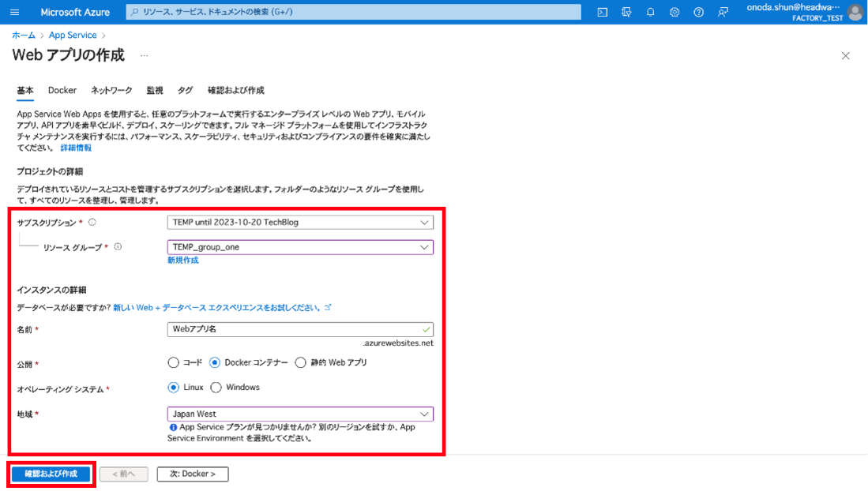Open the Help question mark icon
The image size is (868, 491).
point(699,12)
